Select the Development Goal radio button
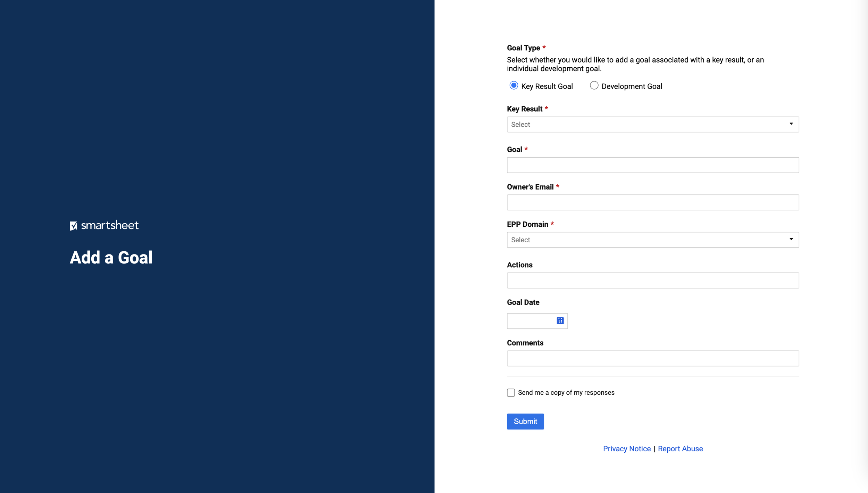This screenshot has width=868, height=493. [594, 85]
